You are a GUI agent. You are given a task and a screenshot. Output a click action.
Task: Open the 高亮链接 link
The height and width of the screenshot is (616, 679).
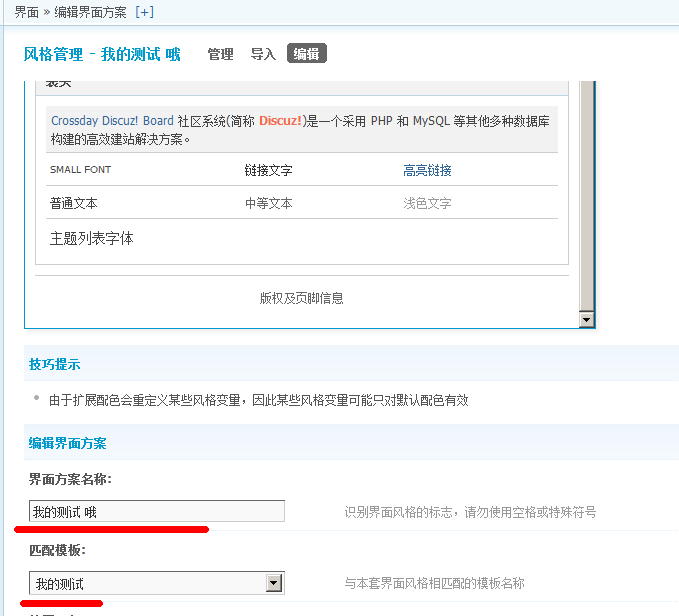click(427, 171)
